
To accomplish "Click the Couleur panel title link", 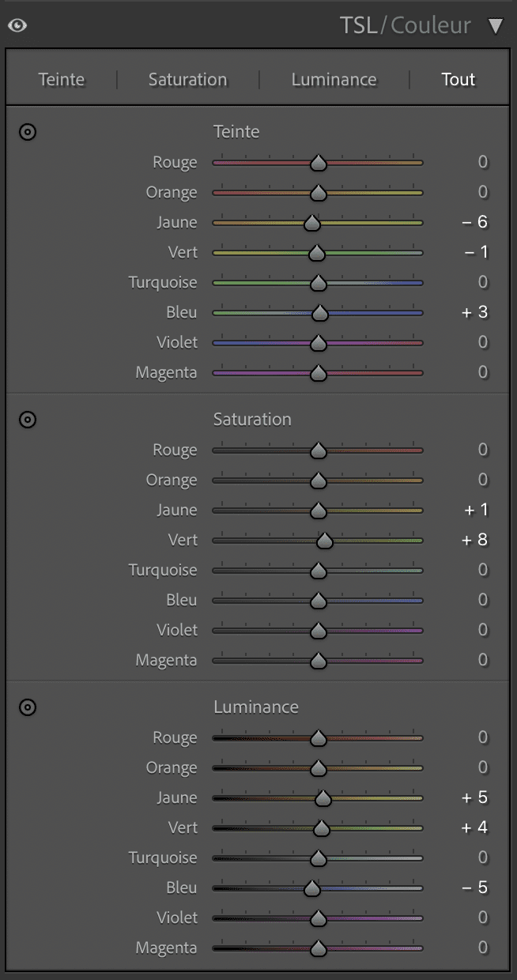I will click(x=431, y=25).
